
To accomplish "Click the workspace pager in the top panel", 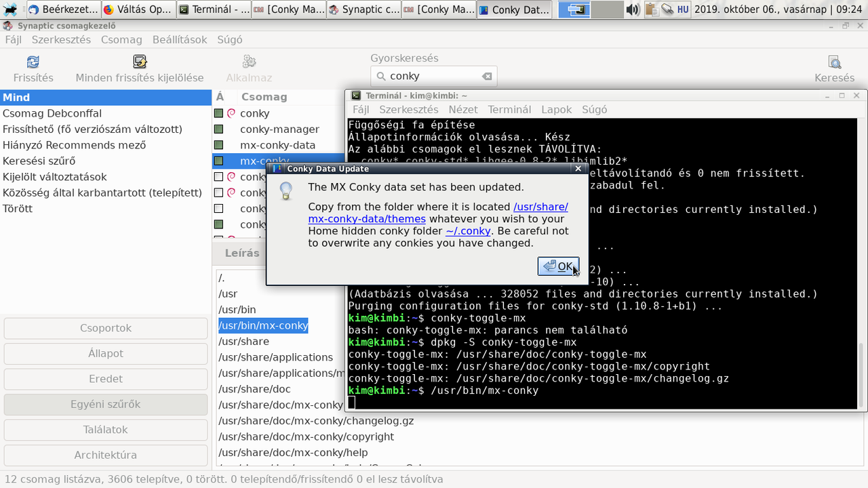I will (x=590, y=9).
